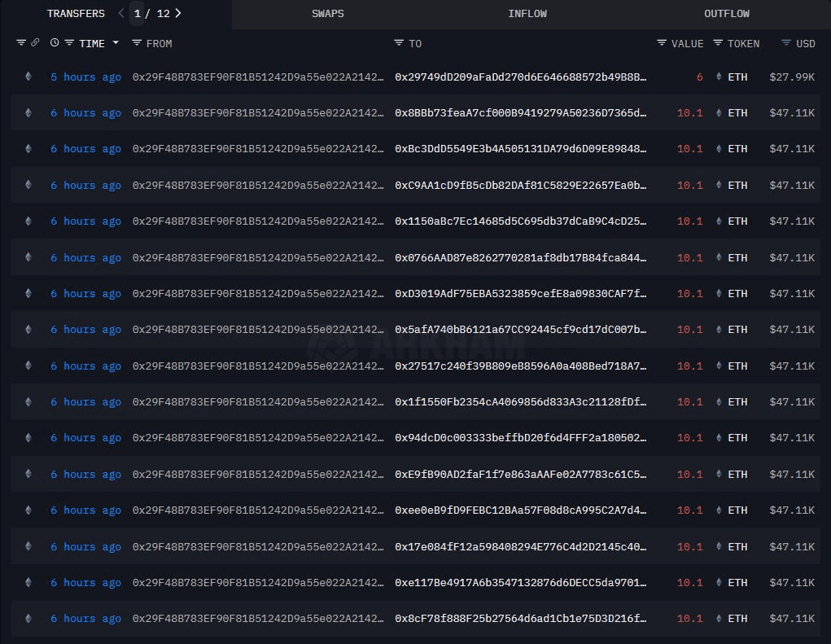The width and height of the screenshot is (831, 644).
Task: Open the TIME column filter icon
Action: pos(69,43)
